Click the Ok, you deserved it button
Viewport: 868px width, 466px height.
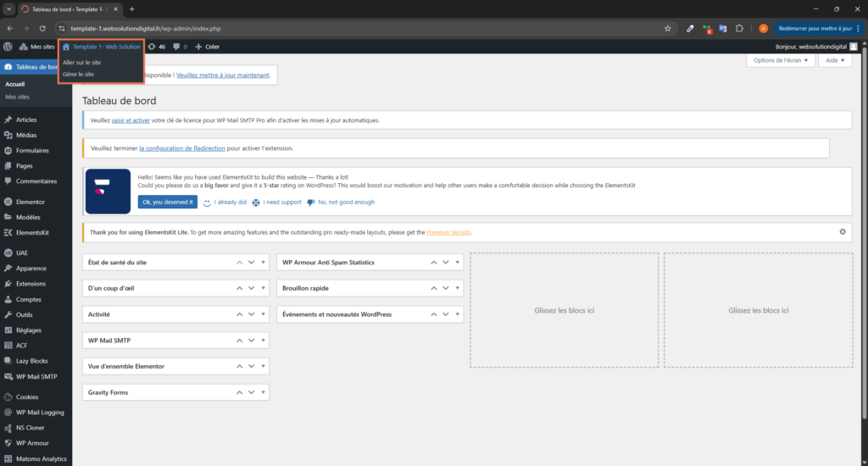[x=167, y=202]
